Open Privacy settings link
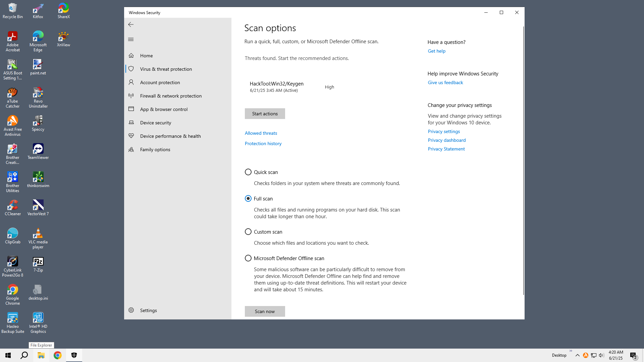The height and width of the screenshot is (362, 644). point(444,131)
